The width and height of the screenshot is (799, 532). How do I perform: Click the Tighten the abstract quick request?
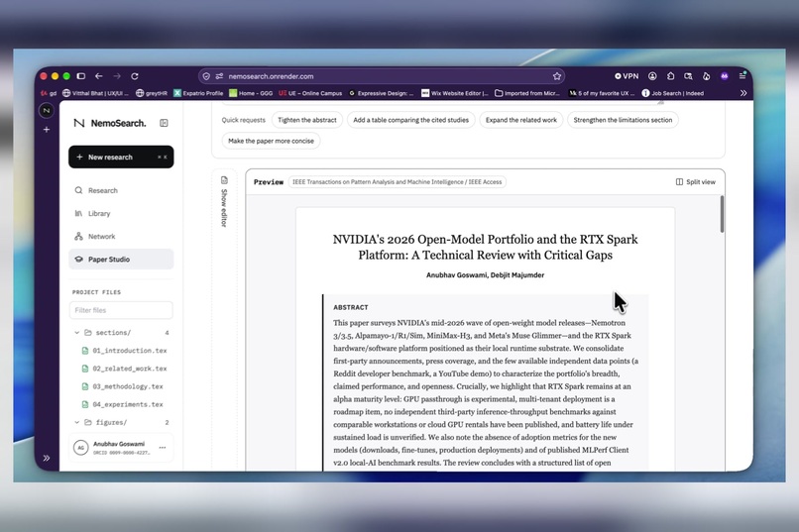tap(307, 120)
